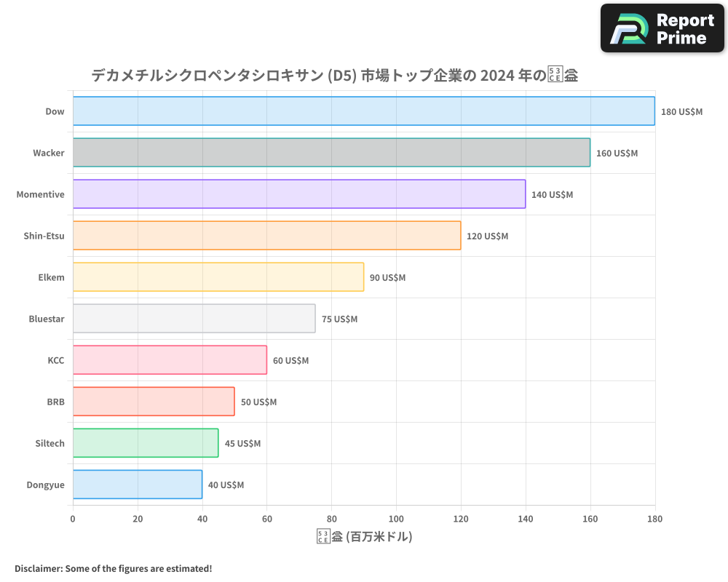
Task: Expand the Wacker row label
Action: pyautogui.click(x=49, y=153)
